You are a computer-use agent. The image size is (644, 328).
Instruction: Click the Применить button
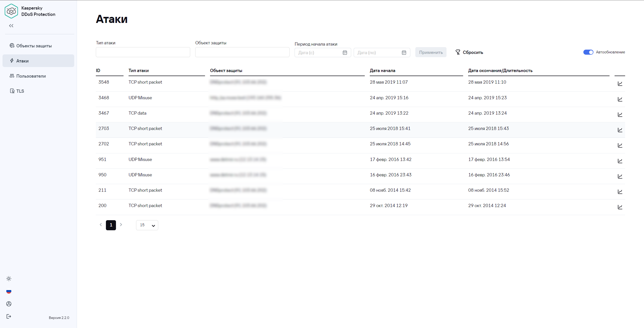tap(431, 52)
